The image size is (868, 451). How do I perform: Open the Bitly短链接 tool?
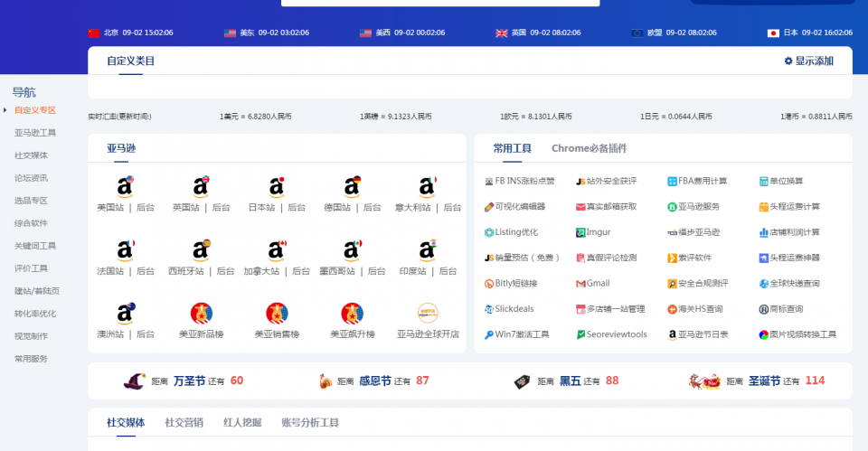point(510,283)
